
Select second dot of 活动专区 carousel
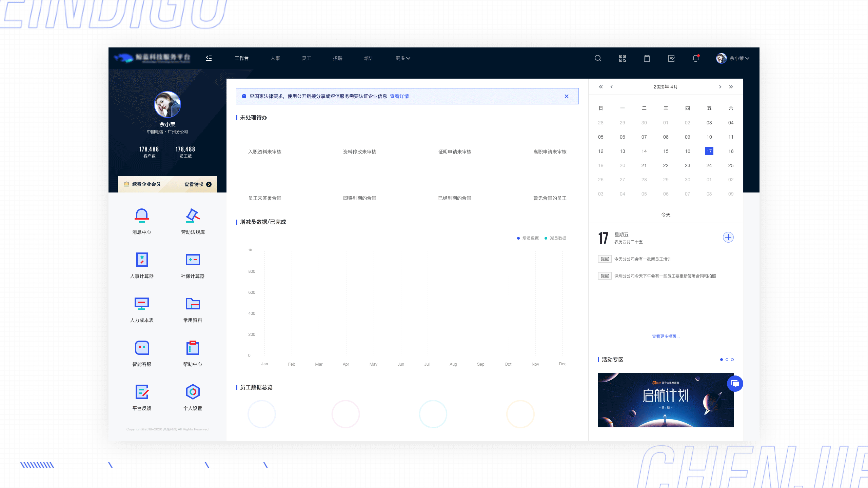pyautogui.click(x=727, y=360)
